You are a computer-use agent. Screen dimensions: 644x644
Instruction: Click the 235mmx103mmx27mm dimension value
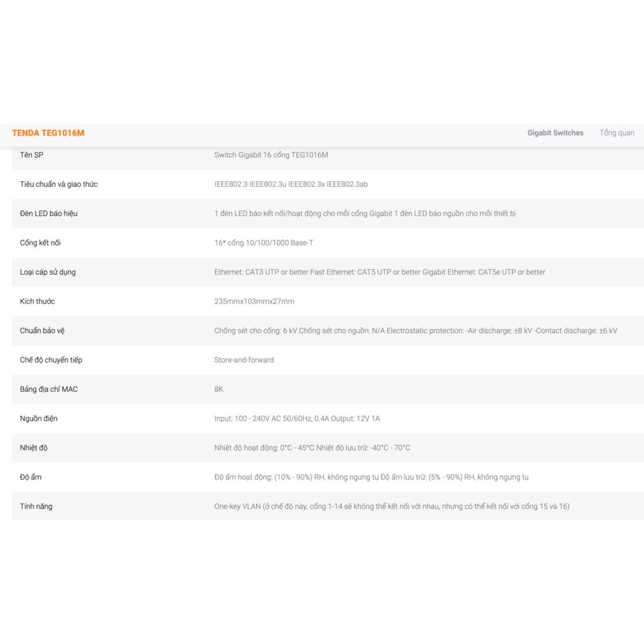254,301
